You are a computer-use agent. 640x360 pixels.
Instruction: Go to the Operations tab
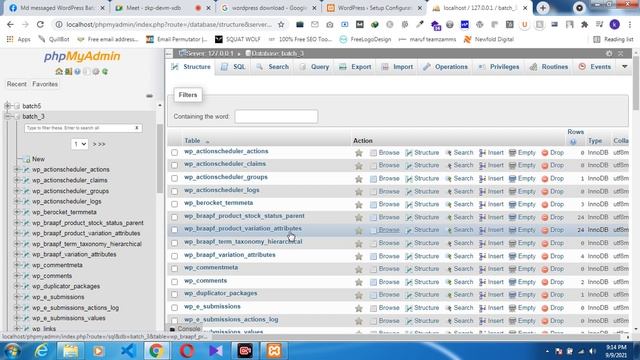446,67
